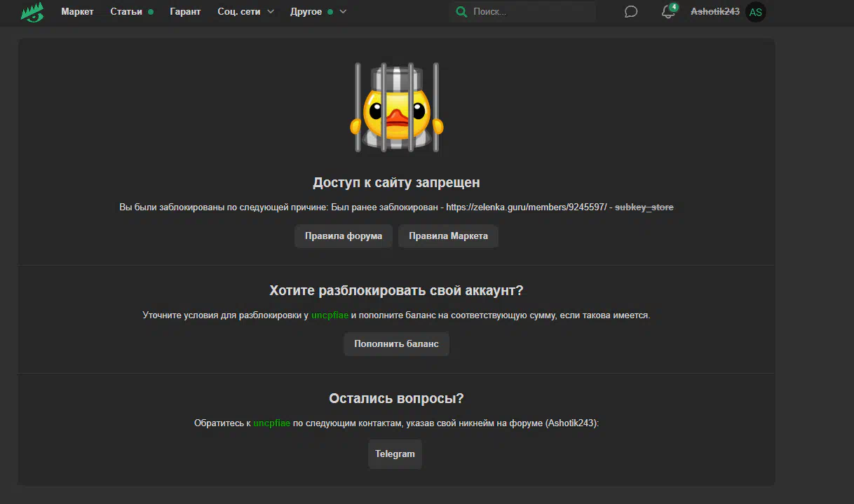
Task: Click the jailed duck image
Action: coord(396,107)
